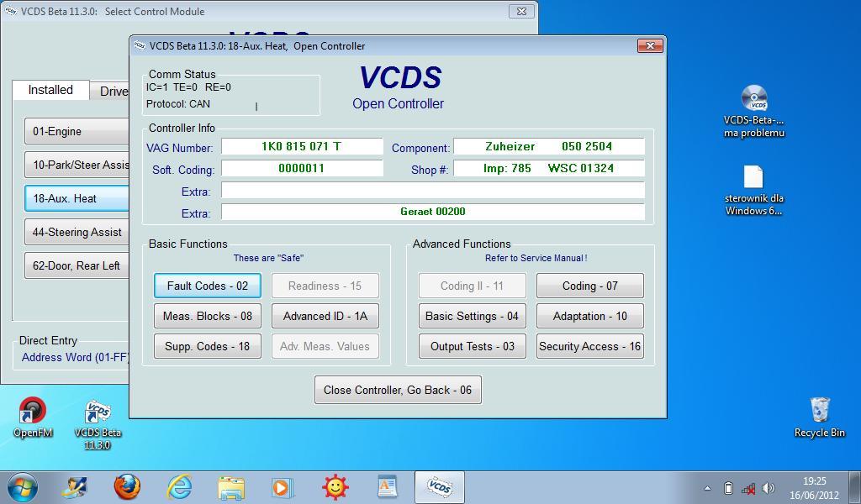Open the volume speaker tray icon
Image resolution: width=861 pixels, height=504 pixels.
pos(769,488)
